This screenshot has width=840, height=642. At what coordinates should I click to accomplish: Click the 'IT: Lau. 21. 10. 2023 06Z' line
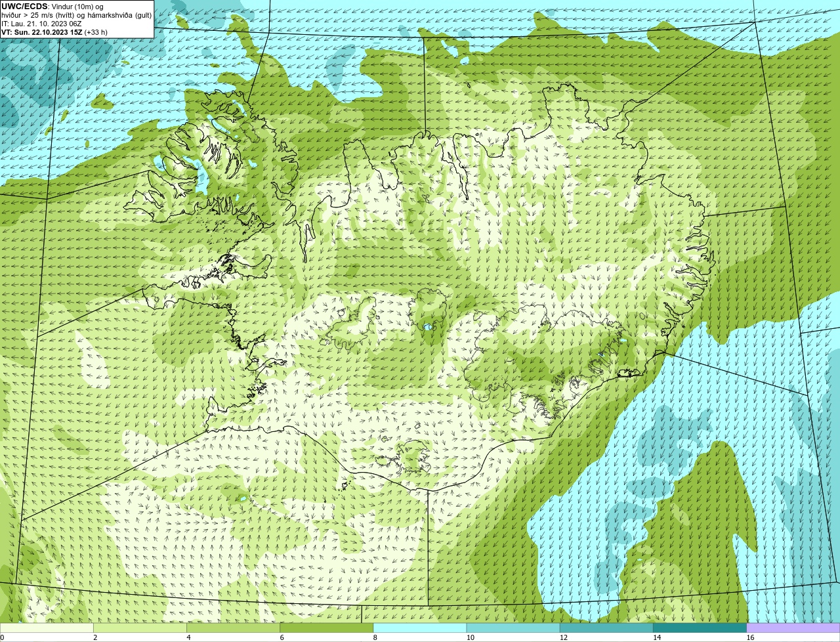[41, 24]
